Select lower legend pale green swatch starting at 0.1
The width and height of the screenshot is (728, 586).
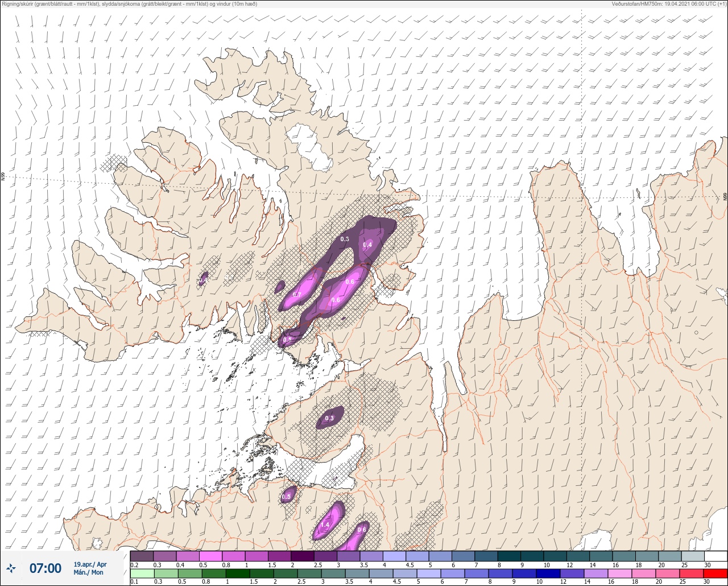coord(142,573)
